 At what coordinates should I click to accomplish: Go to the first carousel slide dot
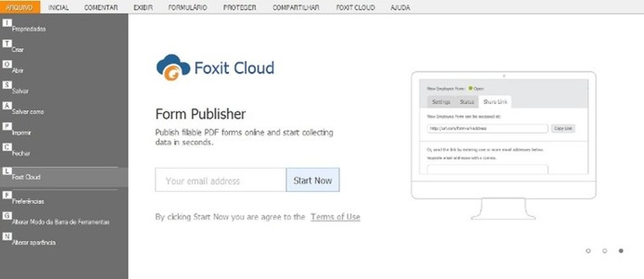588,251
